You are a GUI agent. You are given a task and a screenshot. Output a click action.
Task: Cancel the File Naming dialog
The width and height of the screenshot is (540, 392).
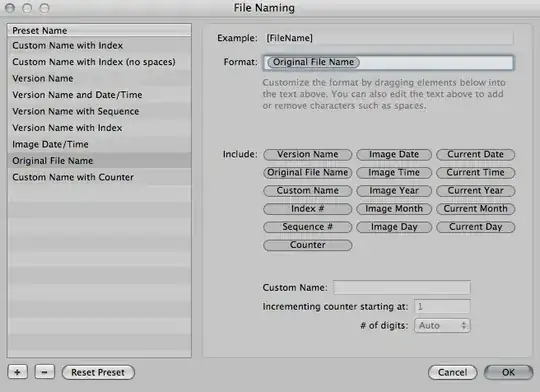pyautogui.click(x=453, y=372)
